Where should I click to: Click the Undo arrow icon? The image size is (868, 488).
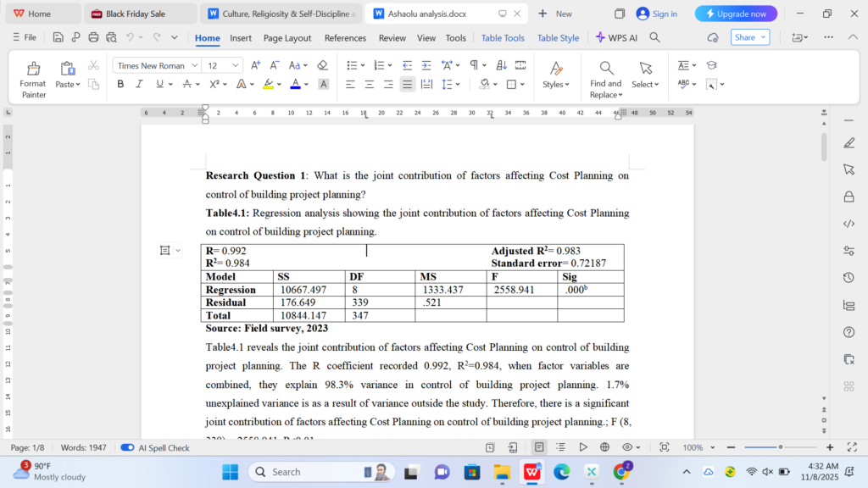[x=130, y=37]
